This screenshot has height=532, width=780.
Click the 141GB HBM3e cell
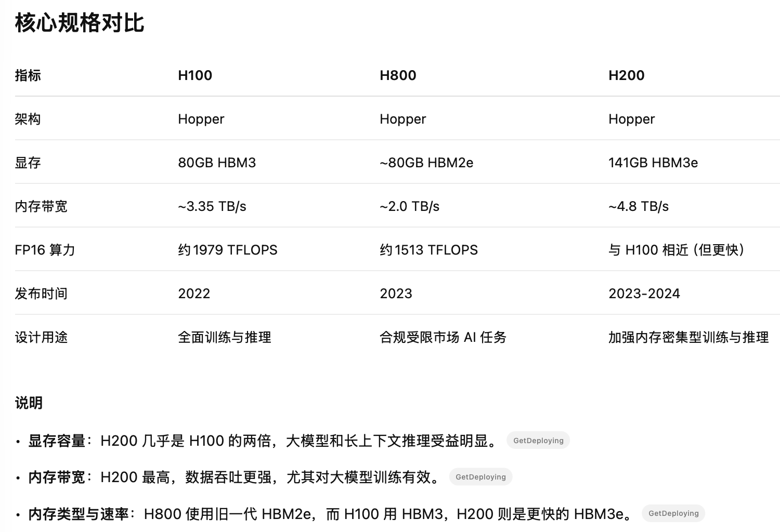[x=653, y=163]
